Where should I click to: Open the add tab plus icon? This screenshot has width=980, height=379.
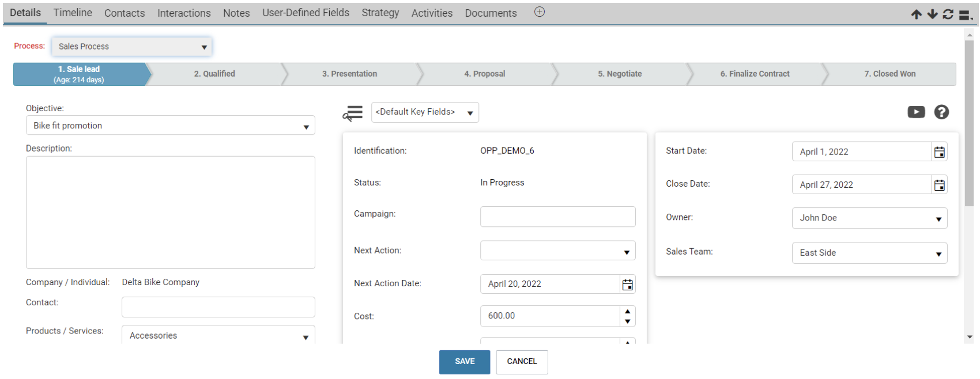click(x=539, y=12)
